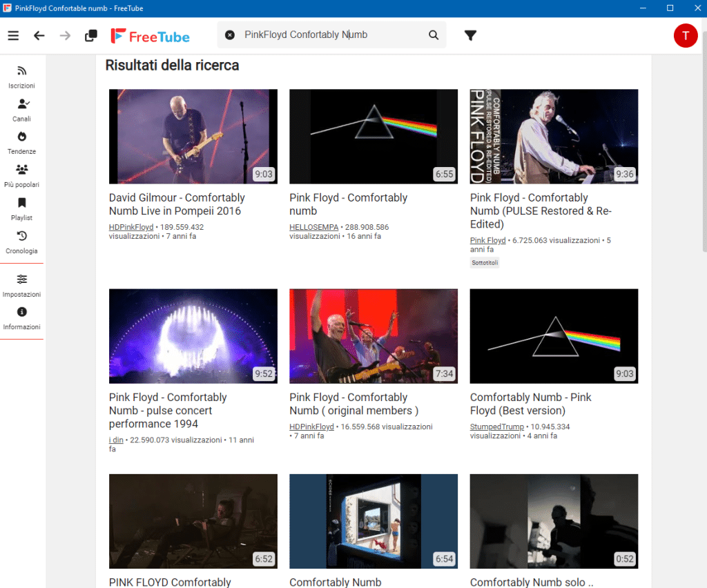Open the HELLOSEMPA channel link
Viewport: 707px width, 588px height.
pos(314,227)
